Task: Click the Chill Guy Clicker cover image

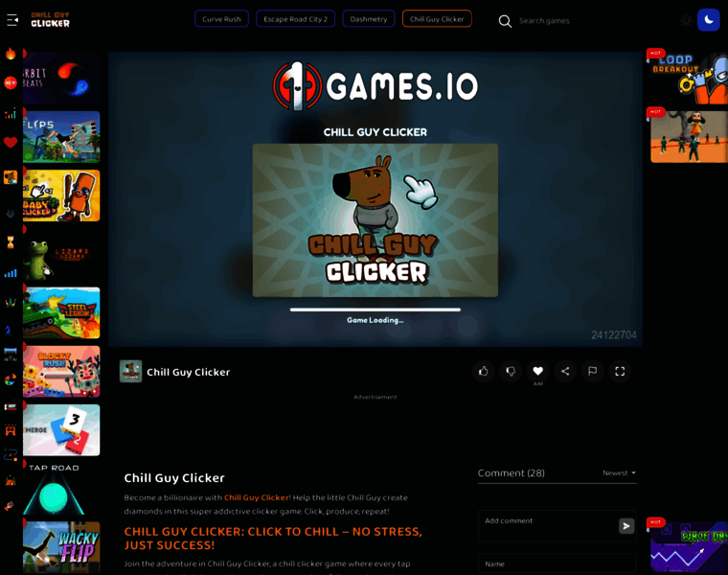Action: [x=375, y=220]
